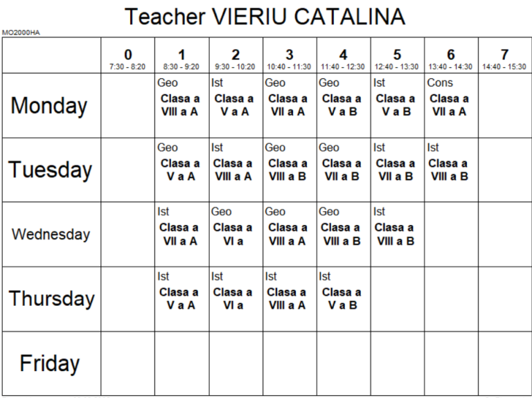Image resolution: width=532 pixels, height=398 pixels.
Task: Click the Teacher VIERIU CATALINA title
Action: 266,16
